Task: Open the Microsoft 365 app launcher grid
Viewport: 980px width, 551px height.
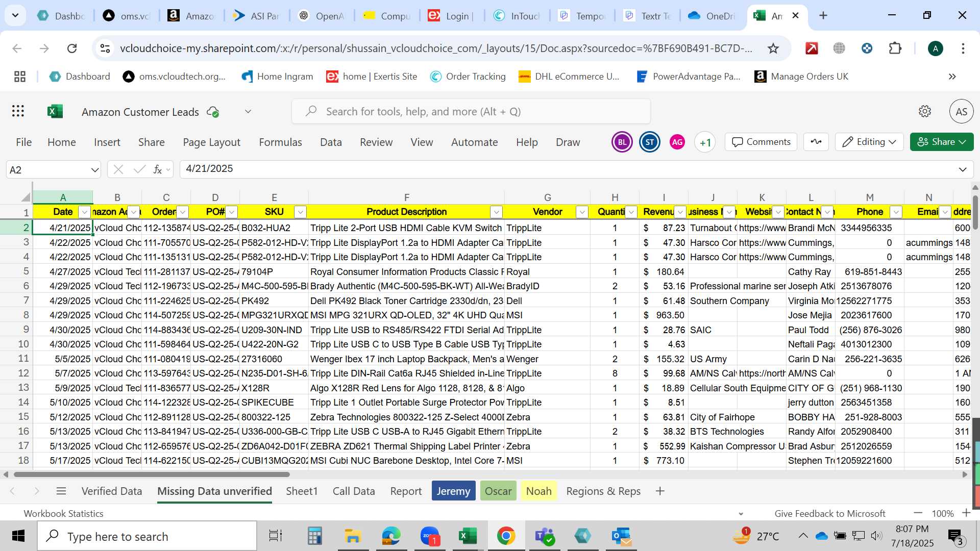Action: tap(18, 111)
